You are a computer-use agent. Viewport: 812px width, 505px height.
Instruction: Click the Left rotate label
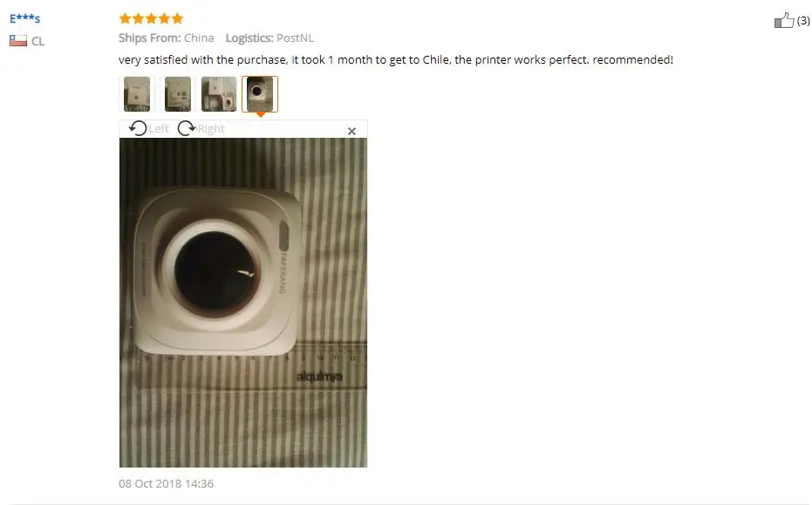[159, 128]
